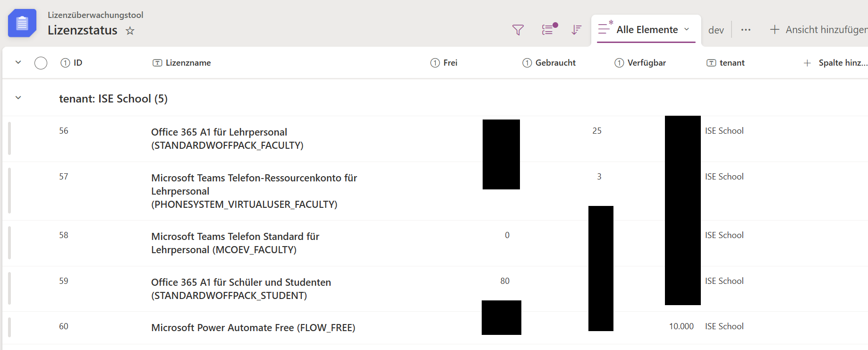Click the Verfügbar value 10.000
Image resolution: width=868 pixels, height=350 pixels.
(x=681, y=326)
